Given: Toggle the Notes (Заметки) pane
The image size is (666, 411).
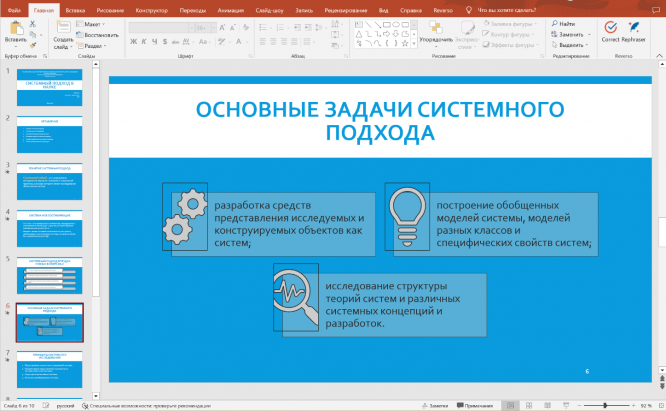Looking at the screenshot, I should tap(435, 405).
